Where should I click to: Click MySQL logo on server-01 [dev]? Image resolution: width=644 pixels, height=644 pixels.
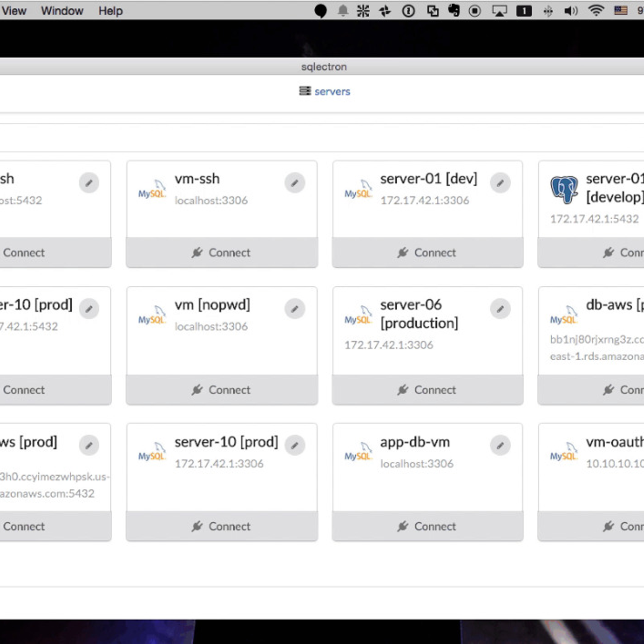pos(358,189)
